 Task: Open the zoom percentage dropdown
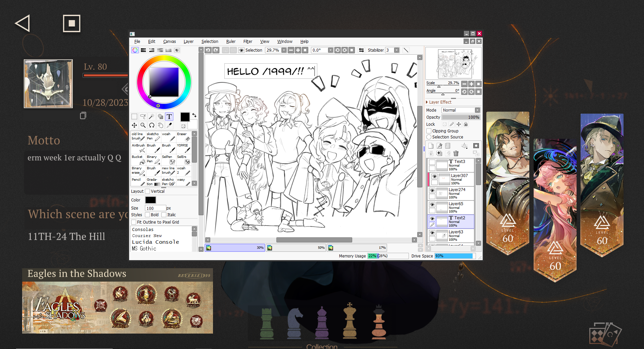tap(284, 50)
